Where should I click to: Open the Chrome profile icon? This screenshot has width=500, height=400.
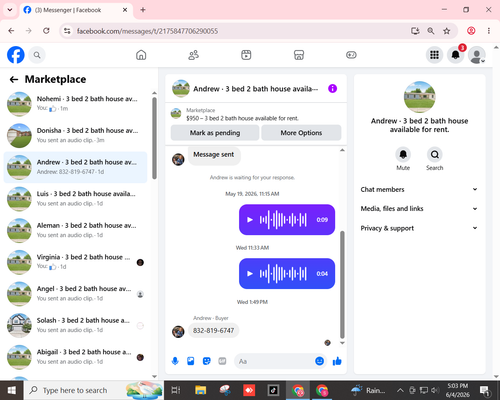(471, 31)
